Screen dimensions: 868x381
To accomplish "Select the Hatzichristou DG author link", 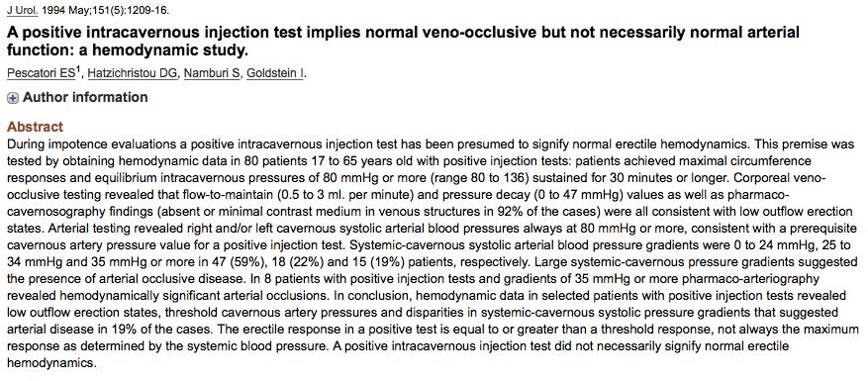I will pos(133,73).
